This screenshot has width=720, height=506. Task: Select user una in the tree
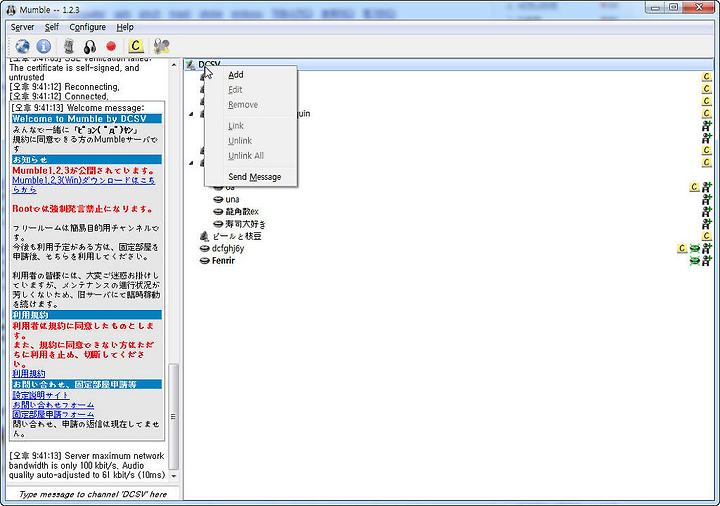[232, 199]
